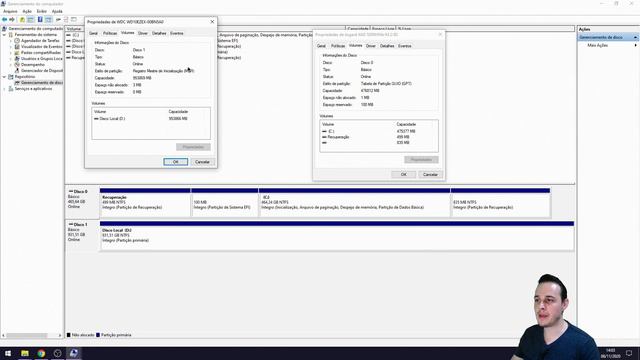Open Agendador de Tarefas in the tree

coord(40,41)
